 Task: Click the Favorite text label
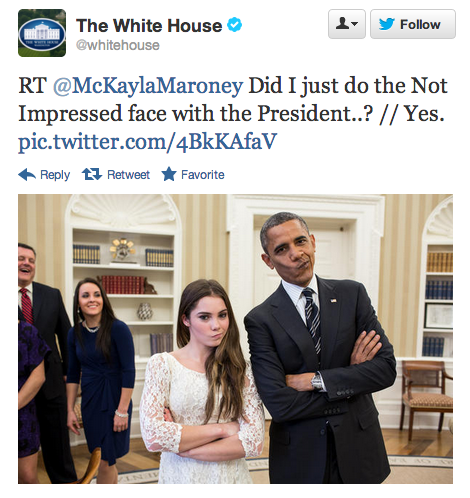click(x=203, y=175)
